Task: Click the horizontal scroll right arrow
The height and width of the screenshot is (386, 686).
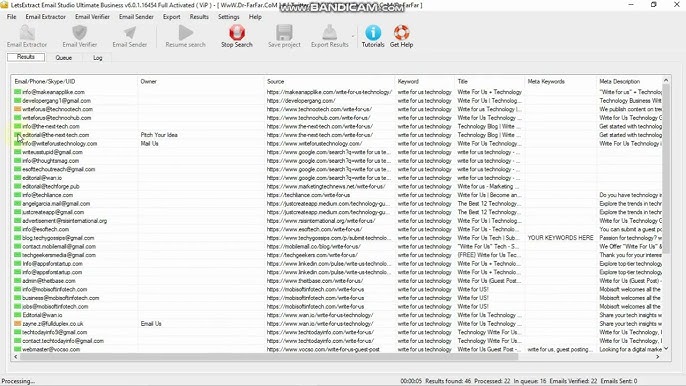Action: pos(658,357)
